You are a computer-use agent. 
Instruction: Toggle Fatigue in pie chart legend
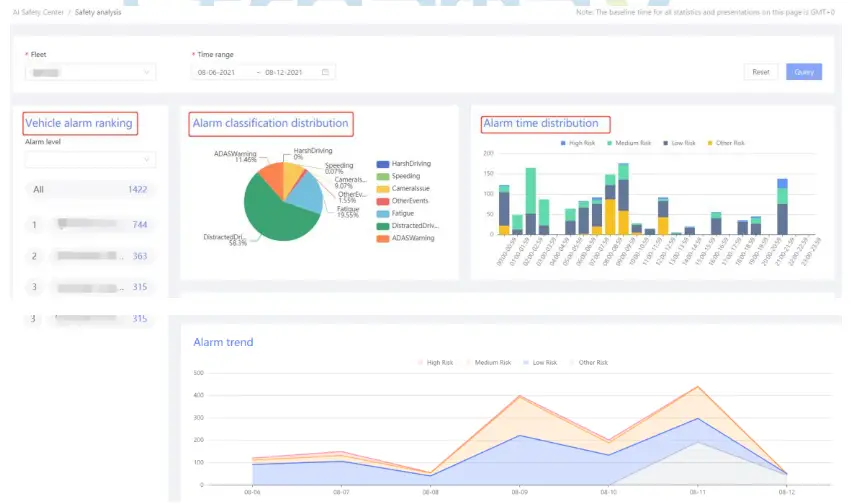(x=395, y=214)
